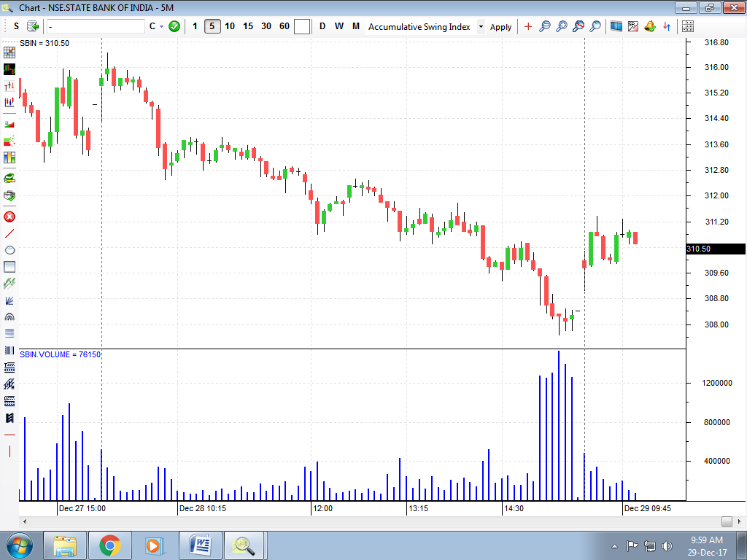Viewport: 747px width, 560px height.
Task: Select the Fibonacci fan tool
Action: pos(9,300)
